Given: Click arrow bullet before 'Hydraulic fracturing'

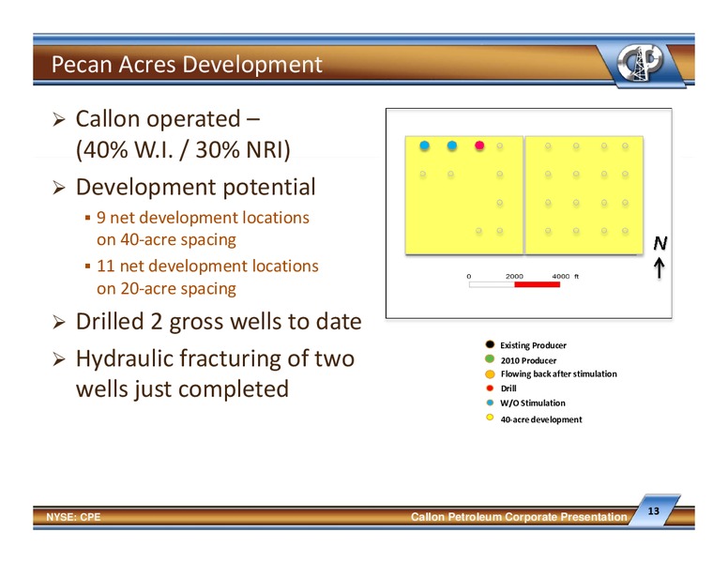Looking at the screenshot, I should [x=58, y=358].
